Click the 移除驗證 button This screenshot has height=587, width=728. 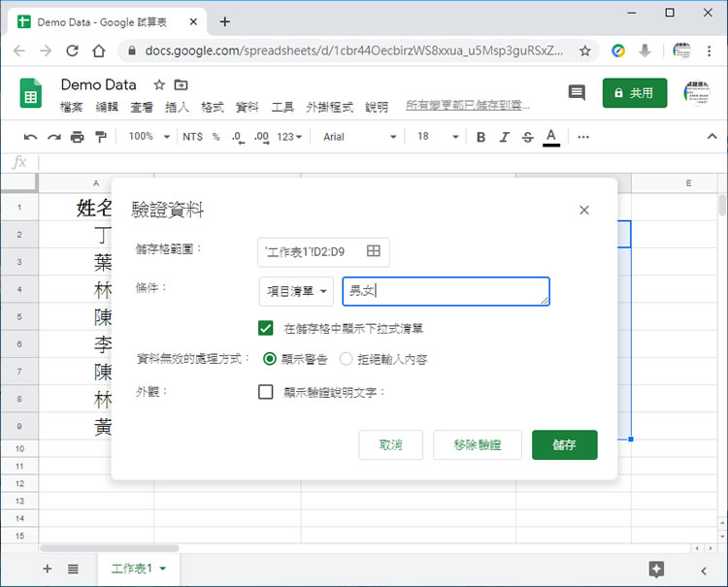pos(478,445)
